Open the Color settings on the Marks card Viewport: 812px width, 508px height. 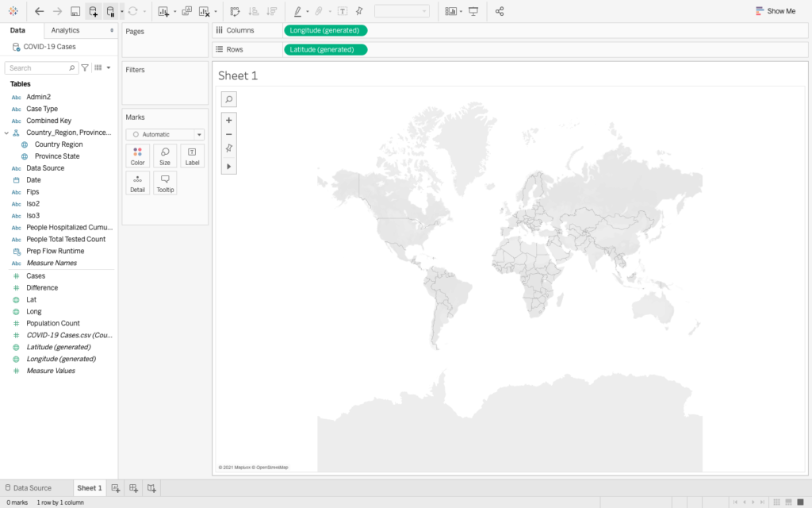point(137,155)
